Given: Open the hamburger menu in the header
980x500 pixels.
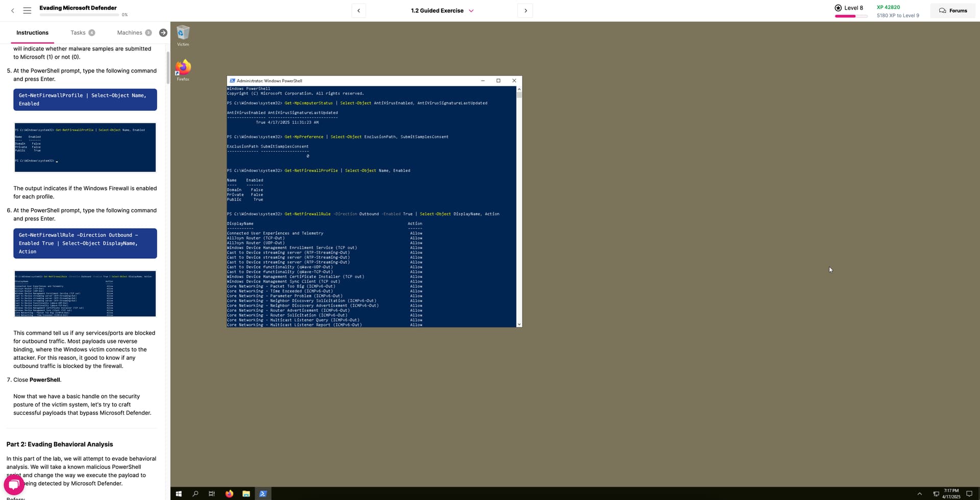Looking at the screenshot, I should (x=27, y=11).
